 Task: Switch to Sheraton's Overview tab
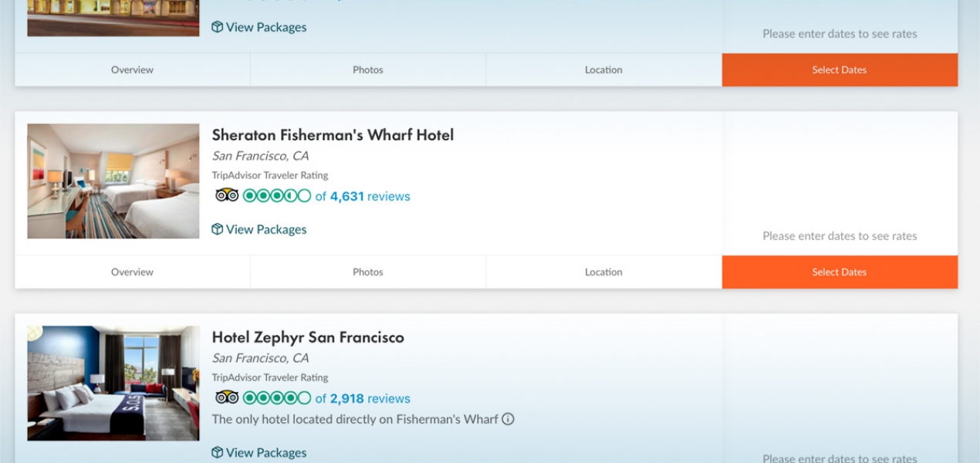tap(132, 272)
